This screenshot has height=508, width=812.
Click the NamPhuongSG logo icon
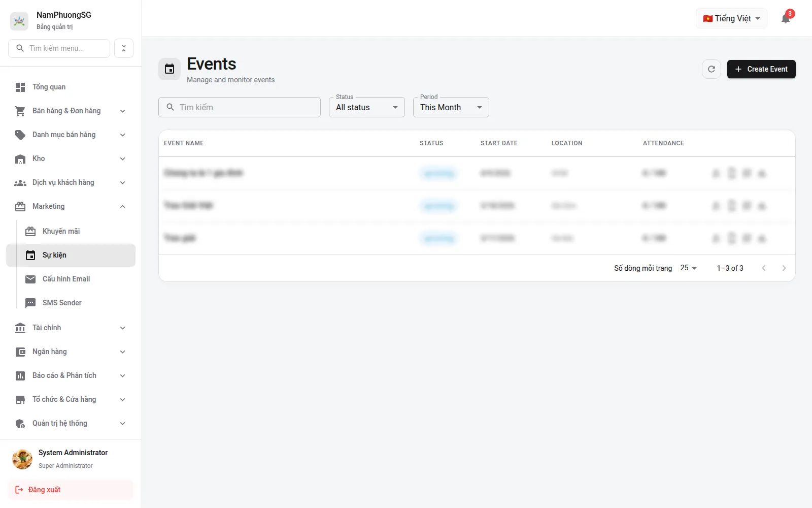[x=19, y=21]
